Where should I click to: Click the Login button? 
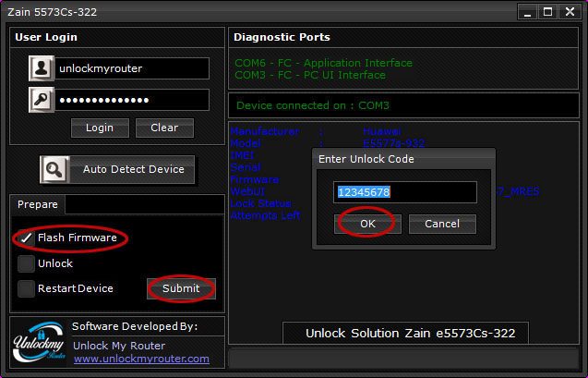coord(100,128)
